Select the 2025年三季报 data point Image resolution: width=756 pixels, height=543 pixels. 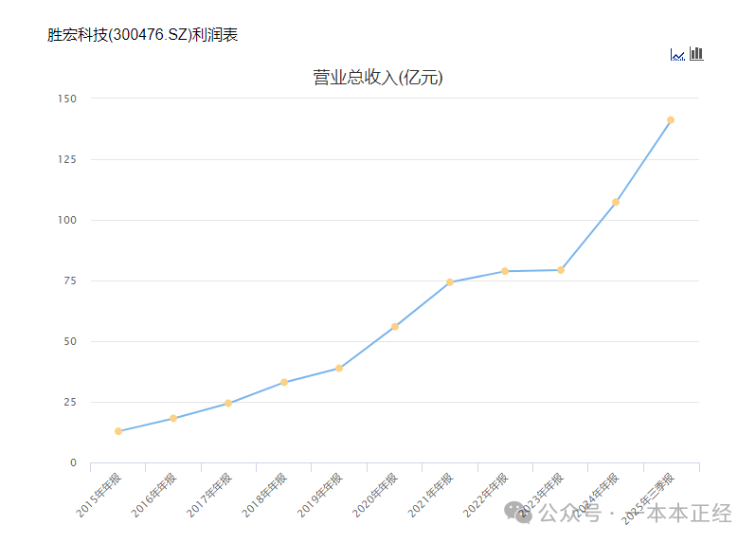click(x=671, y=120)
